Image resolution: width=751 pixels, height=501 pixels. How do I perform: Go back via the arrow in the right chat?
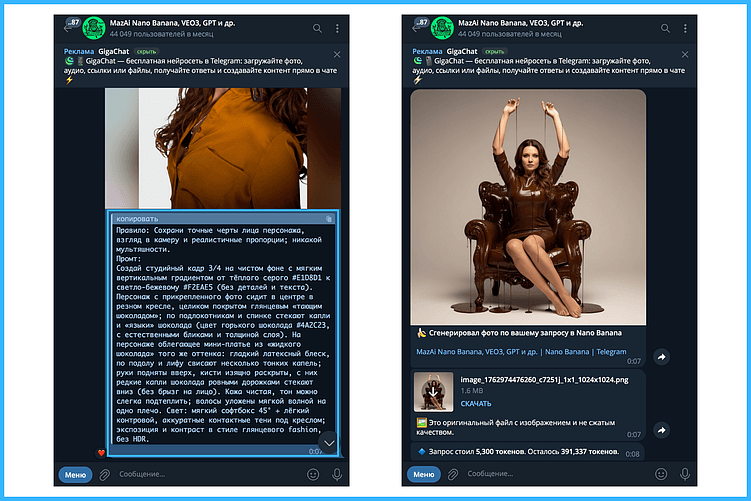pos(415,29)
